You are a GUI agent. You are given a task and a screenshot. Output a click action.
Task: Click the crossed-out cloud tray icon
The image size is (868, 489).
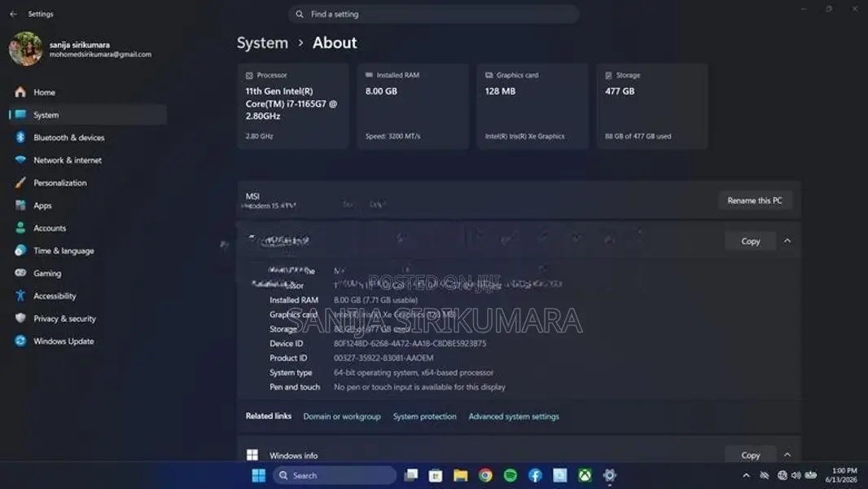[765, 475]
